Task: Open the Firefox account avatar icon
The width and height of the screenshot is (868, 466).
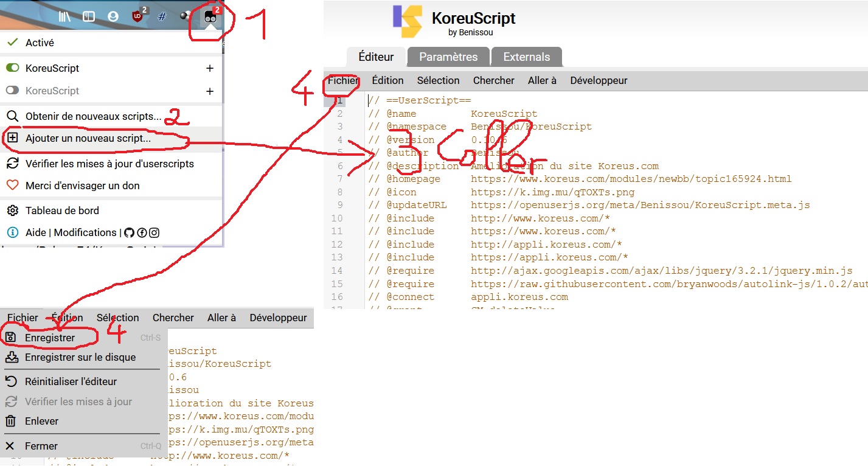Action: [x=113, y=17]
